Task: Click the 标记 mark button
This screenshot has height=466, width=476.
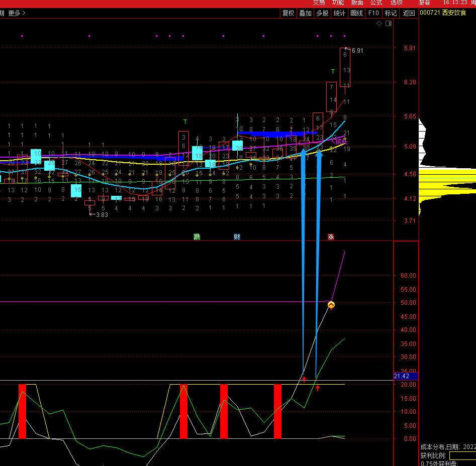Action: coord(391,13)
